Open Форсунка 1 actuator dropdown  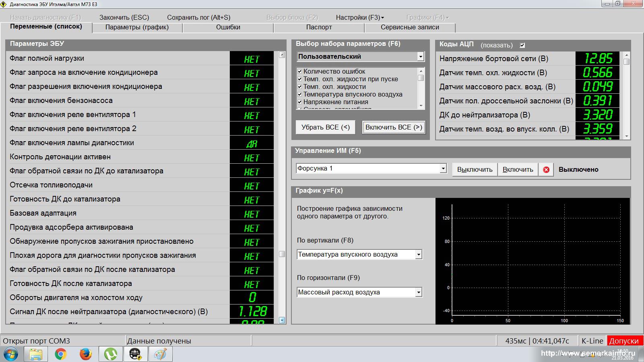443,169
